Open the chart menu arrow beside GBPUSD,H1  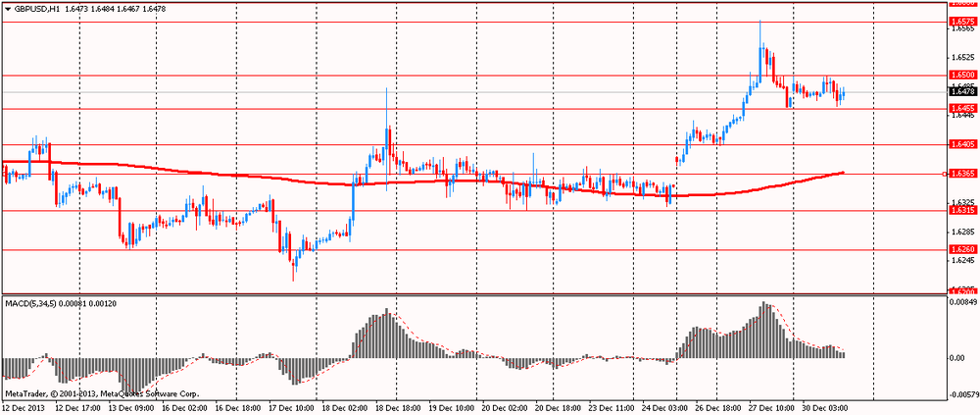click(8, 10)
